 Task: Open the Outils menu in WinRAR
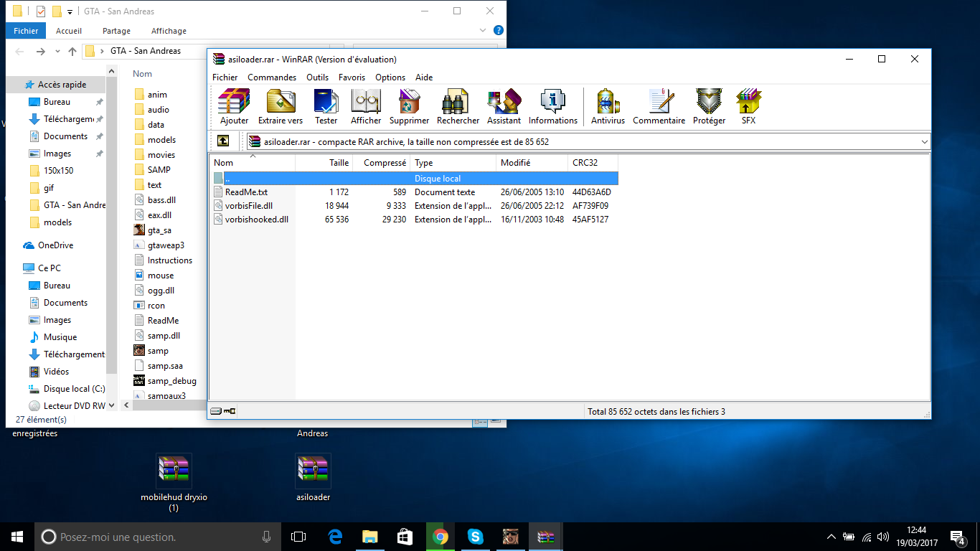click(x=317, y=77)
